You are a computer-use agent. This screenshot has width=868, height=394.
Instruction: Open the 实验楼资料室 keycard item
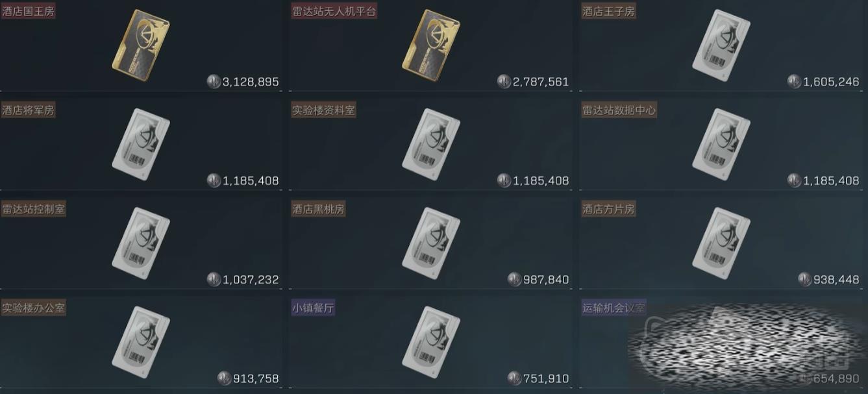coord(431,144)
